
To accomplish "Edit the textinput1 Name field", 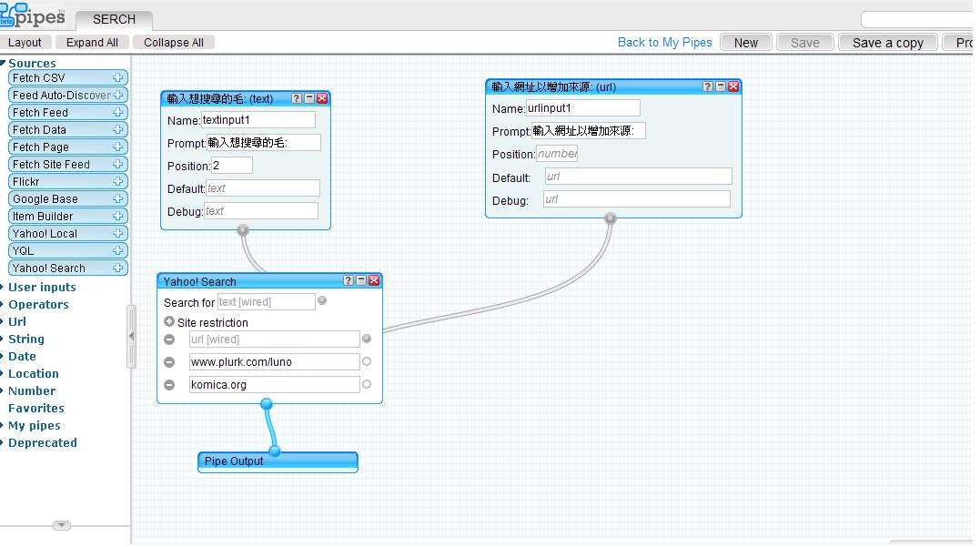I will tap(258, 119).
